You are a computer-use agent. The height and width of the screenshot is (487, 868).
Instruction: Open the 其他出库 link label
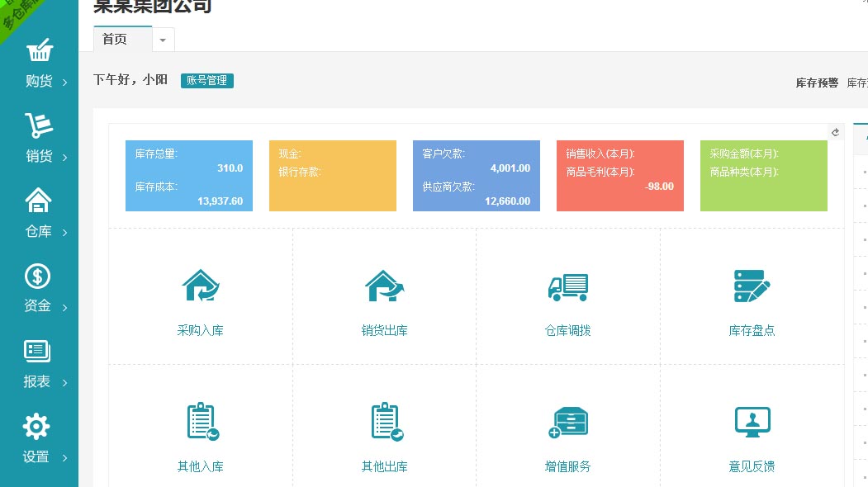coord(385,466)
